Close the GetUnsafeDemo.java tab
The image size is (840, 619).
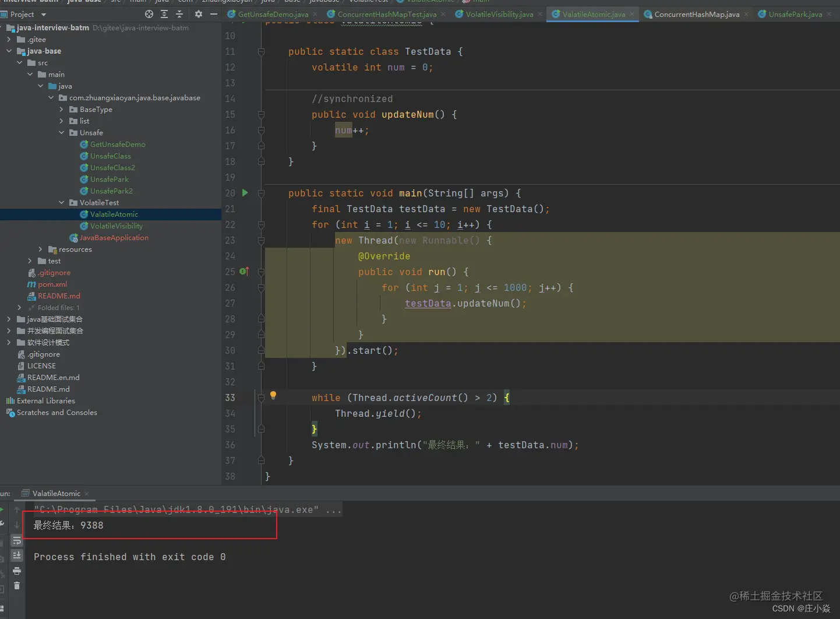click(x=315, y=14)
